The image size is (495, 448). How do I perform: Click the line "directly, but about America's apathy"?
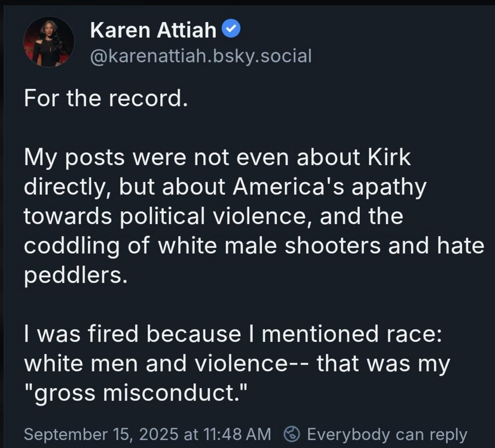(225, 186)
